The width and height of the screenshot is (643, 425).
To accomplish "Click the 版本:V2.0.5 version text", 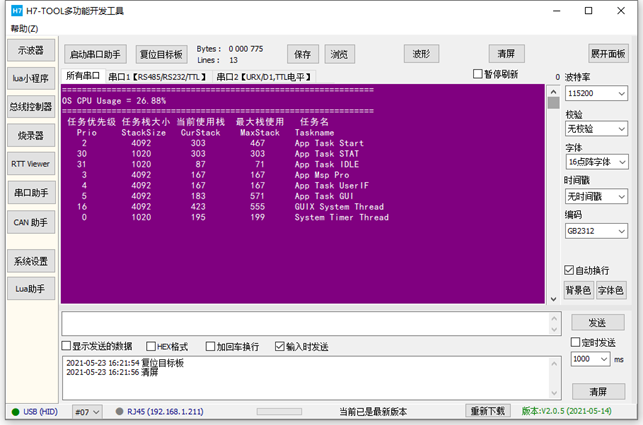I will 566,411.
